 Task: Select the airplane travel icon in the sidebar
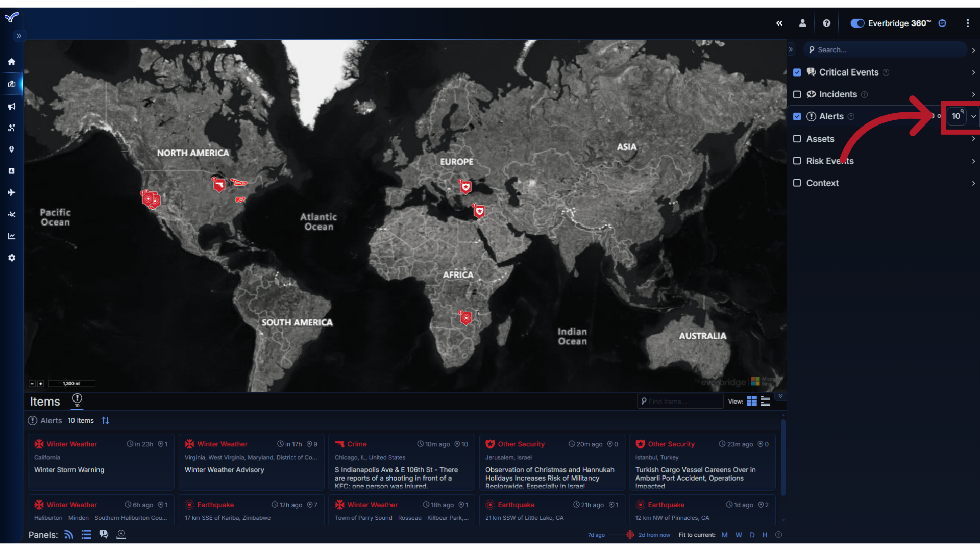(11, 192)
